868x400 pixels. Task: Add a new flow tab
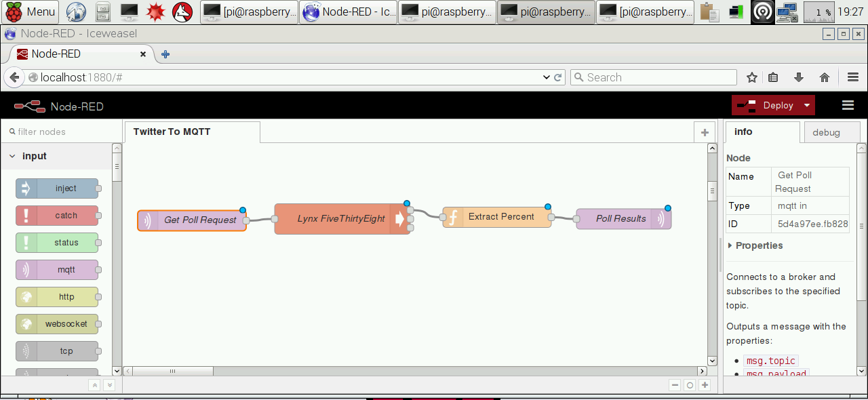(x=705, y=132)
